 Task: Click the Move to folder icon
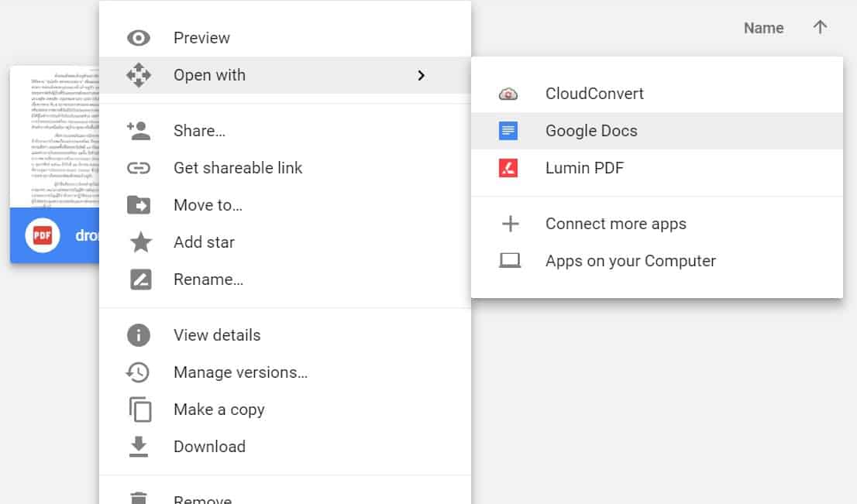(x=139, y=205)
